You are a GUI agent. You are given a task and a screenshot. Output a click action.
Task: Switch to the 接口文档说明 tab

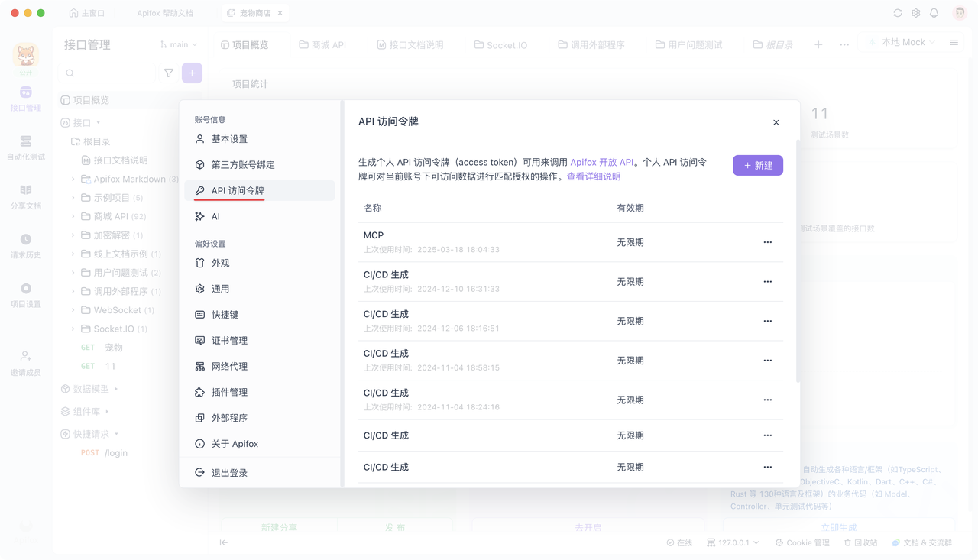pos(410,45)
